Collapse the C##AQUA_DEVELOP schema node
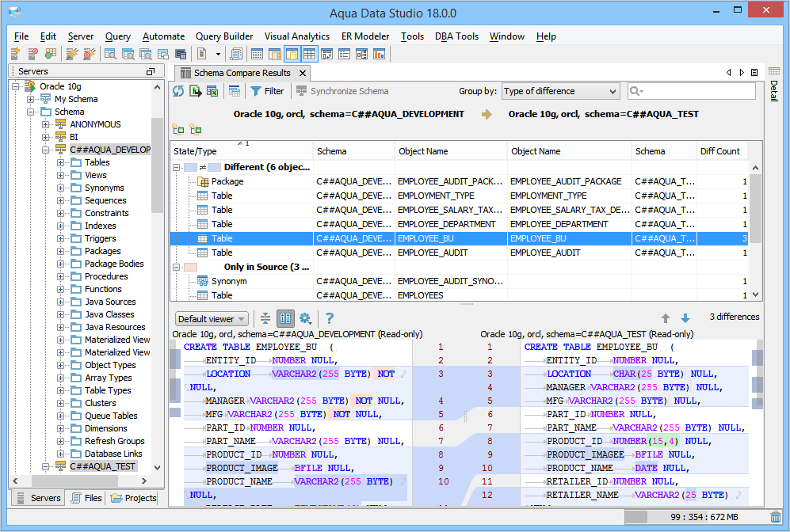The height and width of the screenshot is (532, 790). coord(45,150)
